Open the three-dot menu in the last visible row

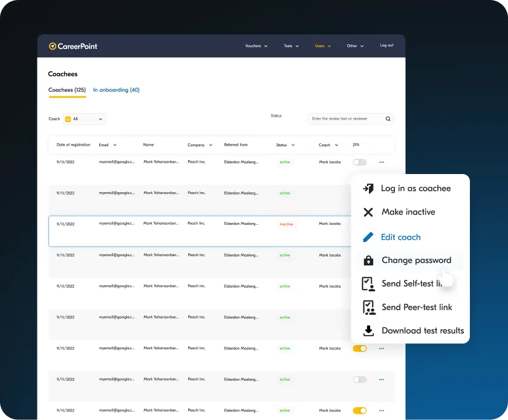click(x=382, y=410)
